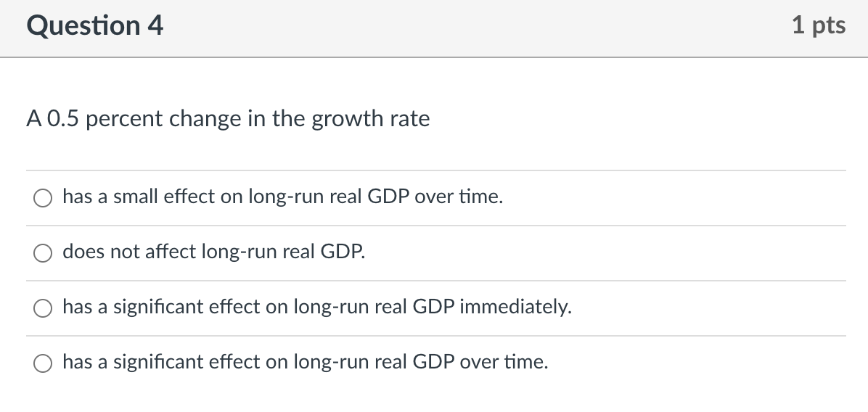Click 'GDP' in the second answer option

pos(343,252)
